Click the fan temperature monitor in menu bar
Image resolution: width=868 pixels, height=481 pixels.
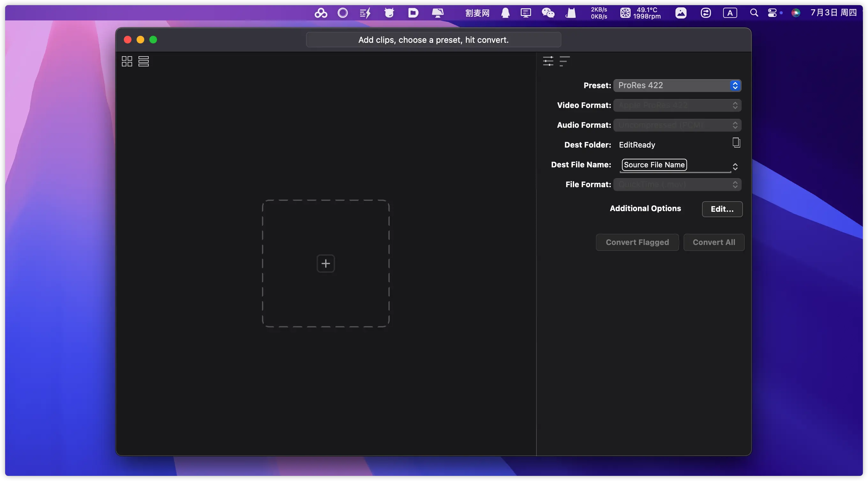[640, 13]
